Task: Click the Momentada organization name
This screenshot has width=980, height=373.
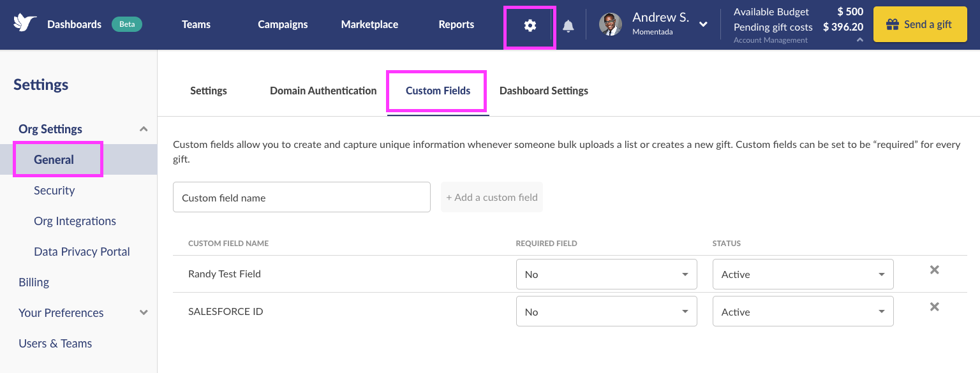Action: (653, 32)
